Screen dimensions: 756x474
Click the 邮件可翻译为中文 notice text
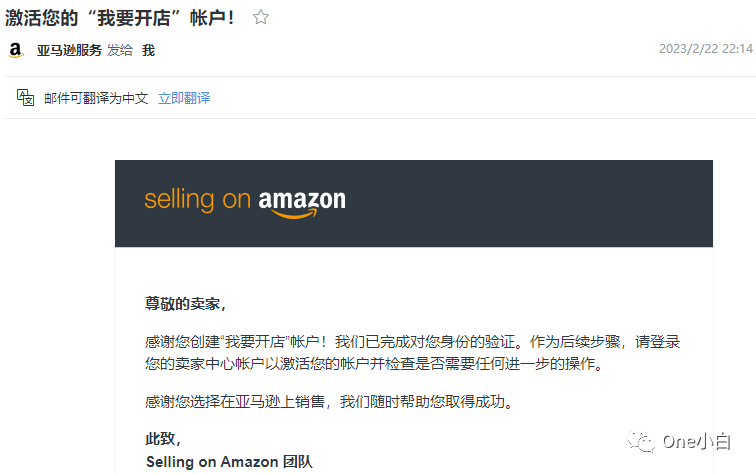click(x=96, y=98)
